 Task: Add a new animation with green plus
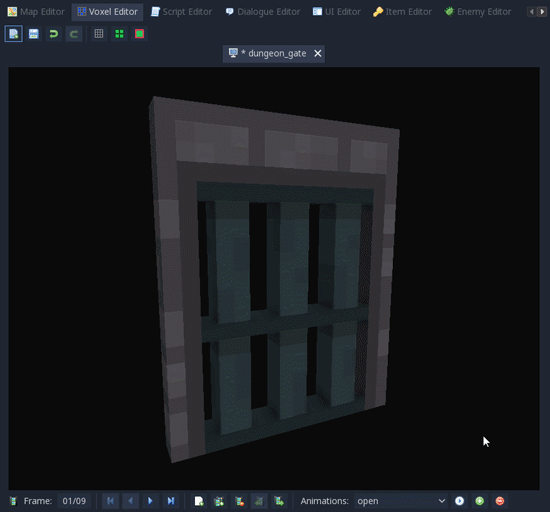pos(480,501)
